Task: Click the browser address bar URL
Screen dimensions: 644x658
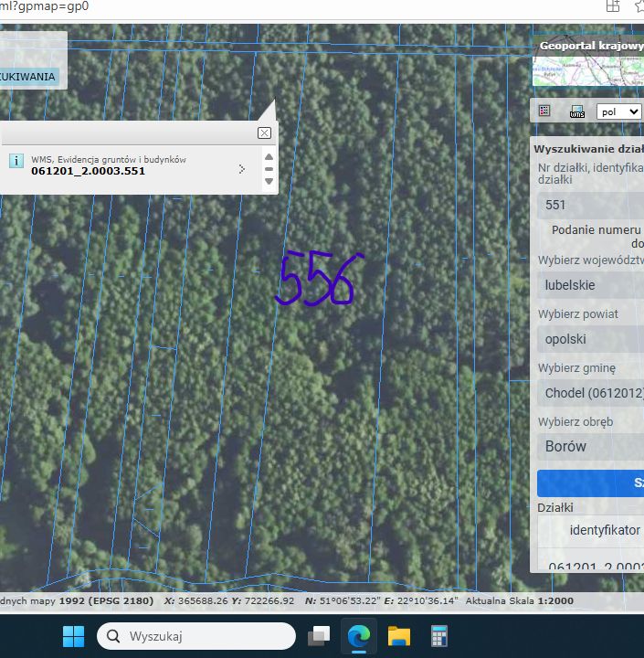Action: 45,6
